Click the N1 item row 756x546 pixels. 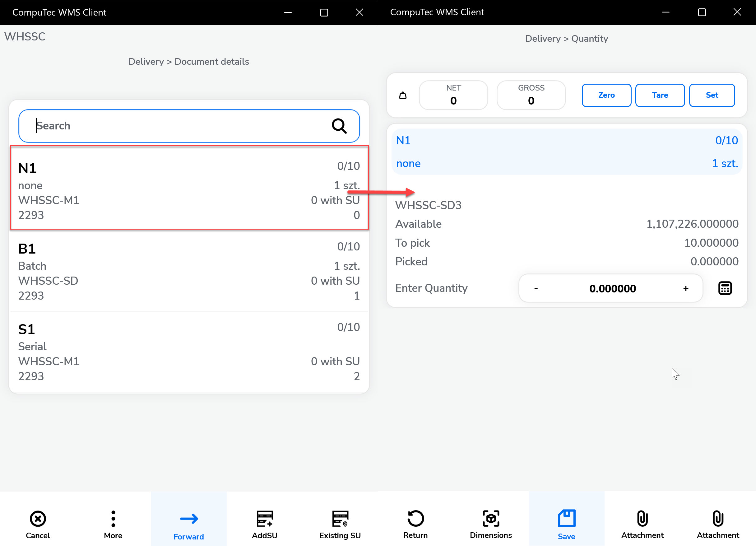tap(189, 188)
